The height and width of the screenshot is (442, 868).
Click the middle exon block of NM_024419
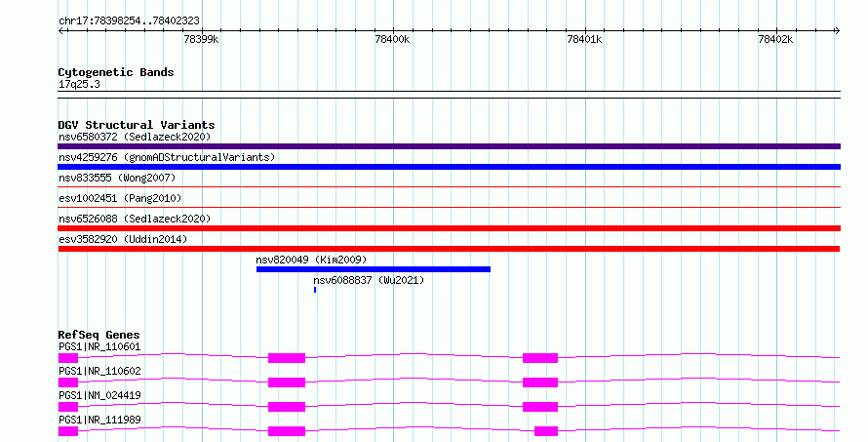click(x=287, y=407)
